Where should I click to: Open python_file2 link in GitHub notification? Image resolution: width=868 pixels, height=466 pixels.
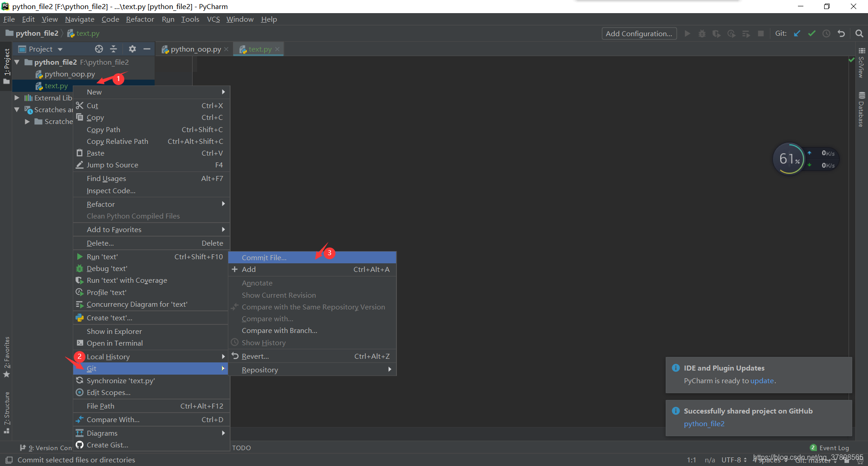(704, 423)
